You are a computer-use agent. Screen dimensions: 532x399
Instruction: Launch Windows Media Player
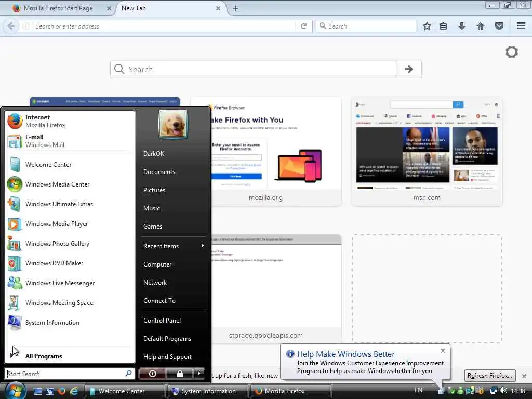click(70, 224)
